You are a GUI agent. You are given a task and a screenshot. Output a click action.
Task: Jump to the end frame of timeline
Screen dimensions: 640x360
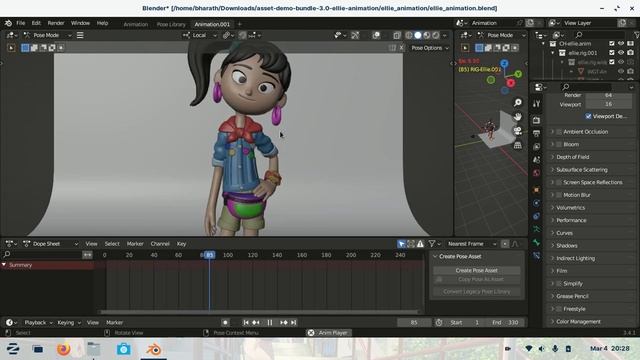[293, 322]
